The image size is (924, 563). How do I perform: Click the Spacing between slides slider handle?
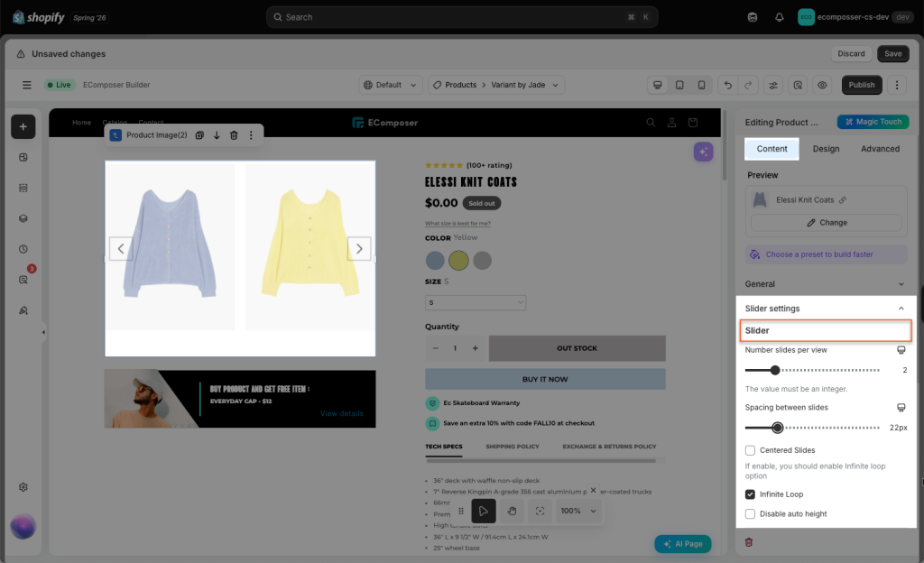[x=777, y=428]
